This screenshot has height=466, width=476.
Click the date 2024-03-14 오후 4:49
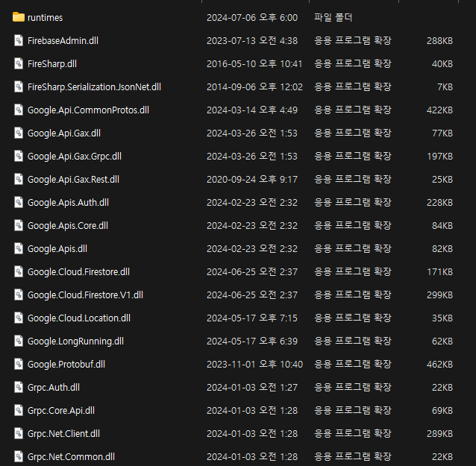pos(252,110)
